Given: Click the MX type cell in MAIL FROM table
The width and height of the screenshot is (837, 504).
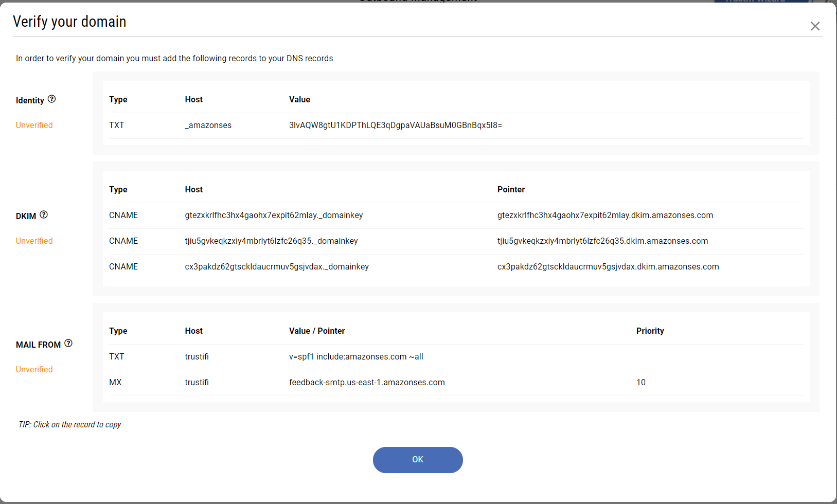Looking at the screenshot, I should (115, 382).
